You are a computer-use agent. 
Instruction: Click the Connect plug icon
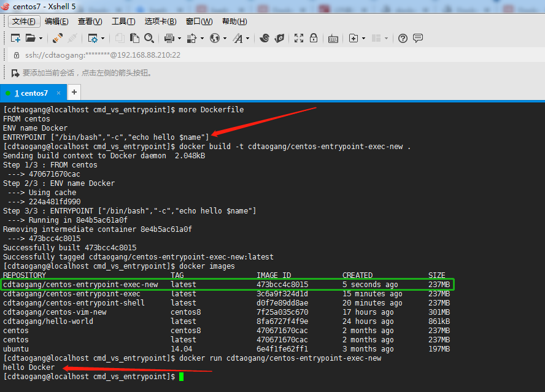tap(58, 38)
